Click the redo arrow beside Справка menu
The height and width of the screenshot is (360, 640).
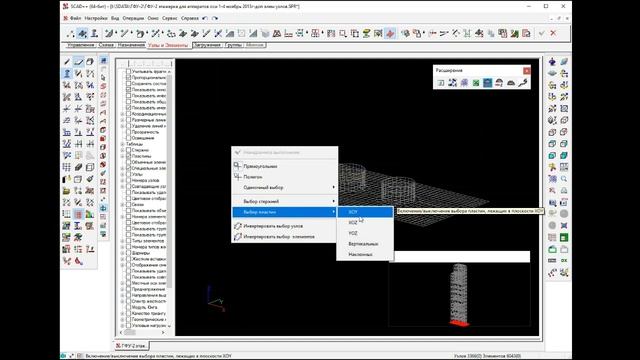point(215,18)
